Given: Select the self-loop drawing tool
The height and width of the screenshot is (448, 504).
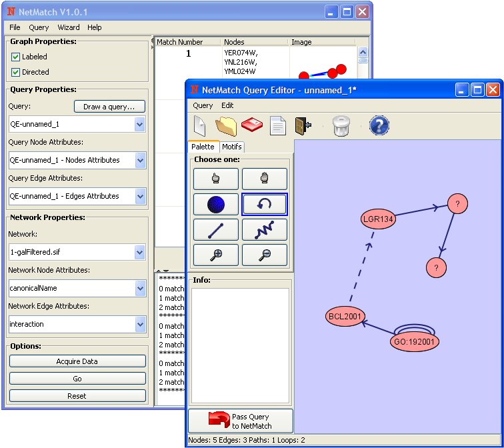Looking at the screenshot, I should coord(264,205).
